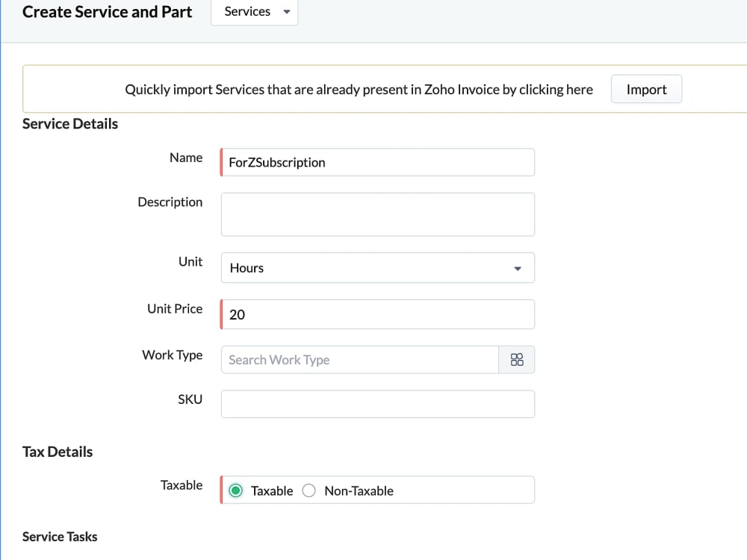
Task: Click the Service Details section heading
Action: pos(69,124)
